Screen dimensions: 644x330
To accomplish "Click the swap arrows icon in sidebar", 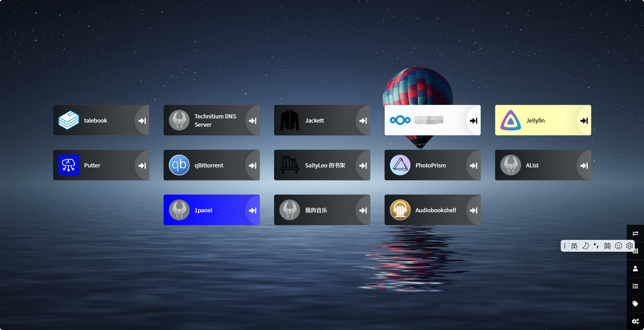I will point(635,233).
